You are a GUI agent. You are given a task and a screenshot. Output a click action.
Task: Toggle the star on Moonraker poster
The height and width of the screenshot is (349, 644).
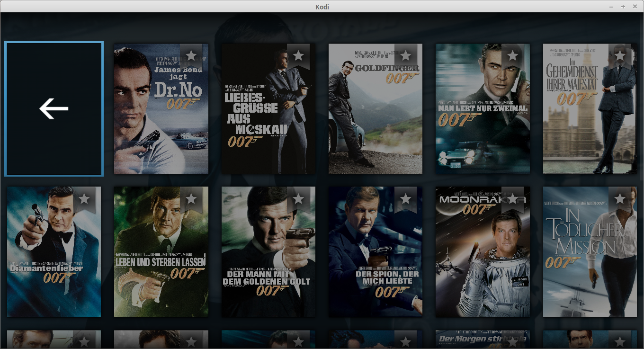pos(512,198)
